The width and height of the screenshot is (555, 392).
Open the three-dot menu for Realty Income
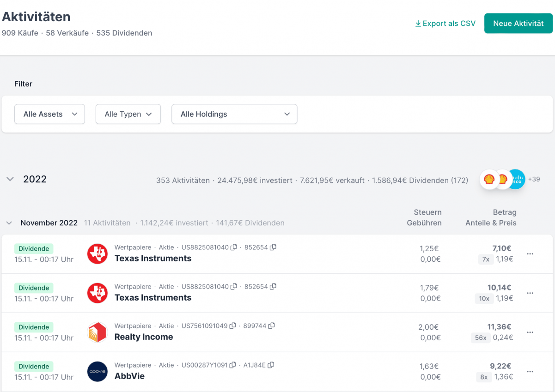tap(530, 332)
